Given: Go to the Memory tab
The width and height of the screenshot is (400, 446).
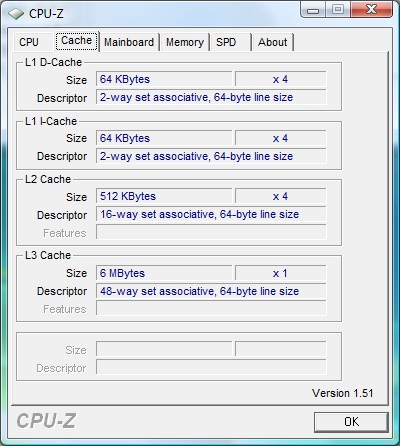Looking at the screenshot, I should (185, 42).
